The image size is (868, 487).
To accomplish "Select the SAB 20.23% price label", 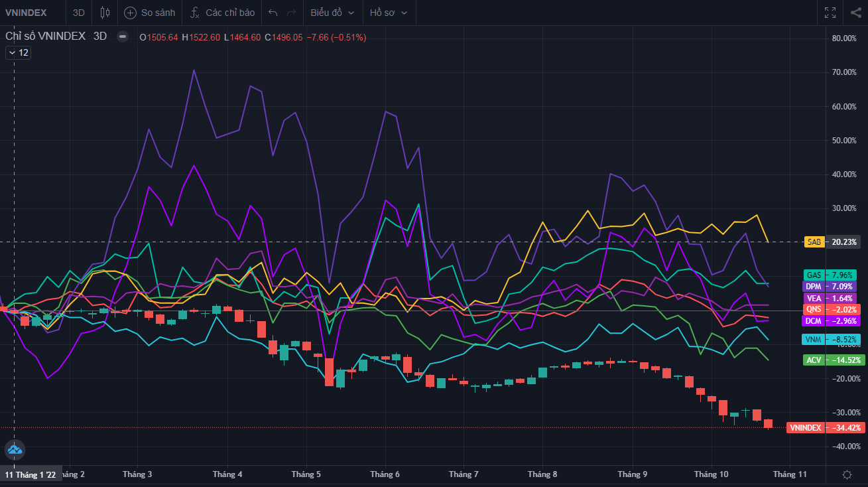I will click(832, 242).
